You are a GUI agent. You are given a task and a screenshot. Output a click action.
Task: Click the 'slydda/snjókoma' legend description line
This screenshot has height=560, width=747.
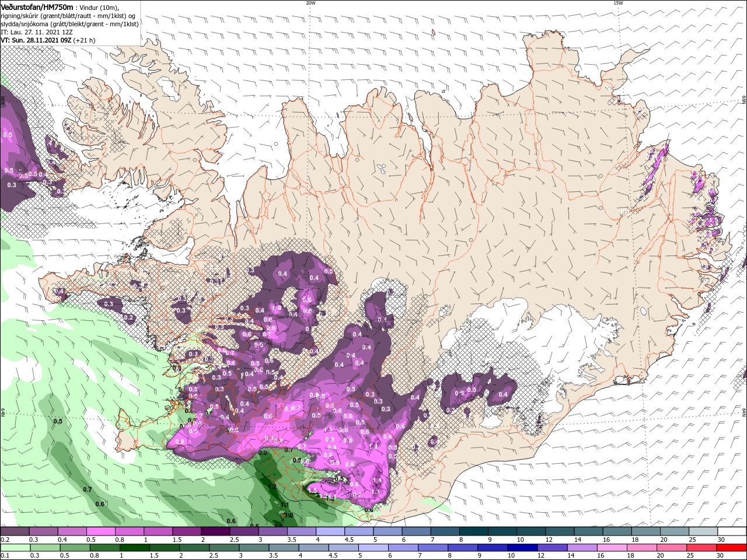[x=70, y=24]
